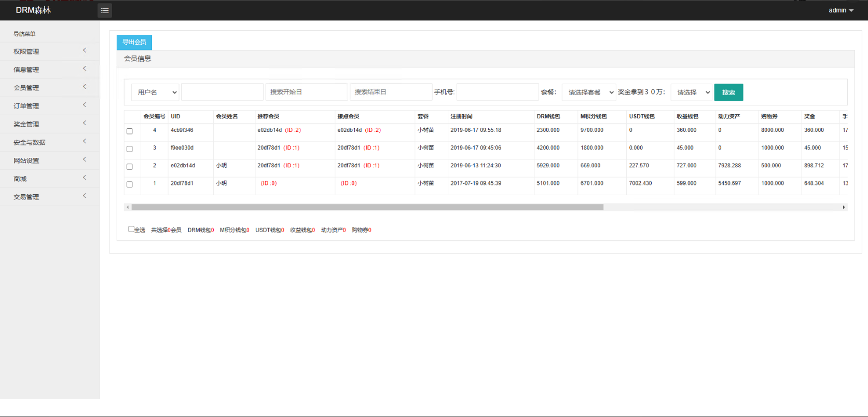Click the 手机号 phone number input field
Screen dimensions: 868x417
pos(498,92)
